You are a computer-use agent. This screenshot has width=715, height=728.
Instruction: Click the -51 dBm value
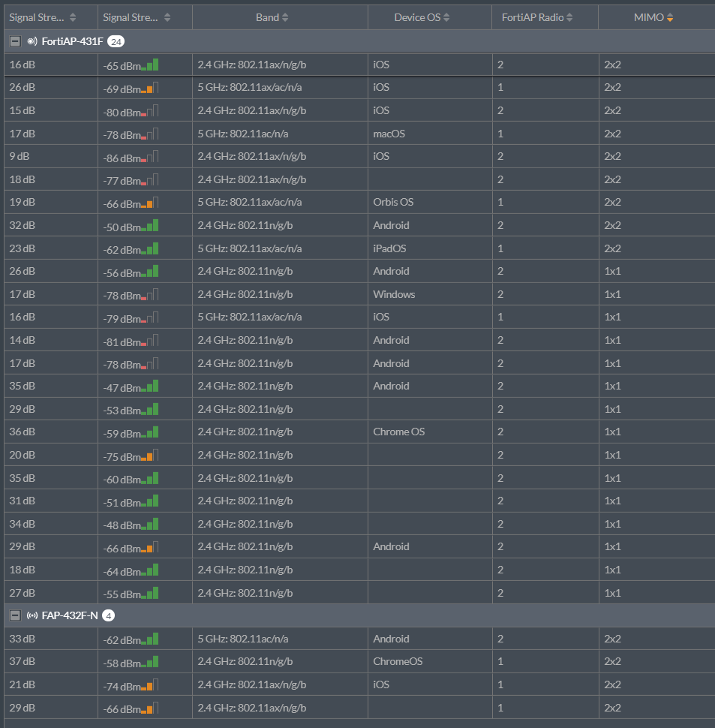122,503
